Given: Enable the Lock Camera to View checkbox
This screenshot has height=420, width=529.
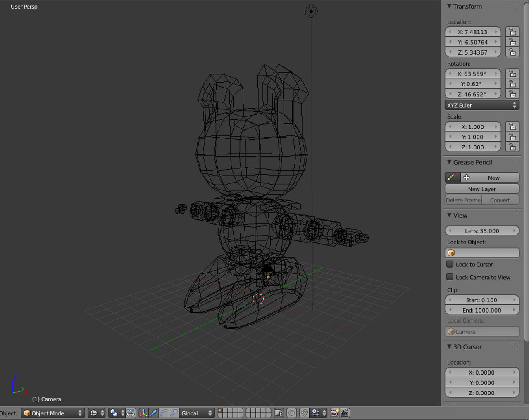Looking at the screenshot, I should [x=450, y=277].
